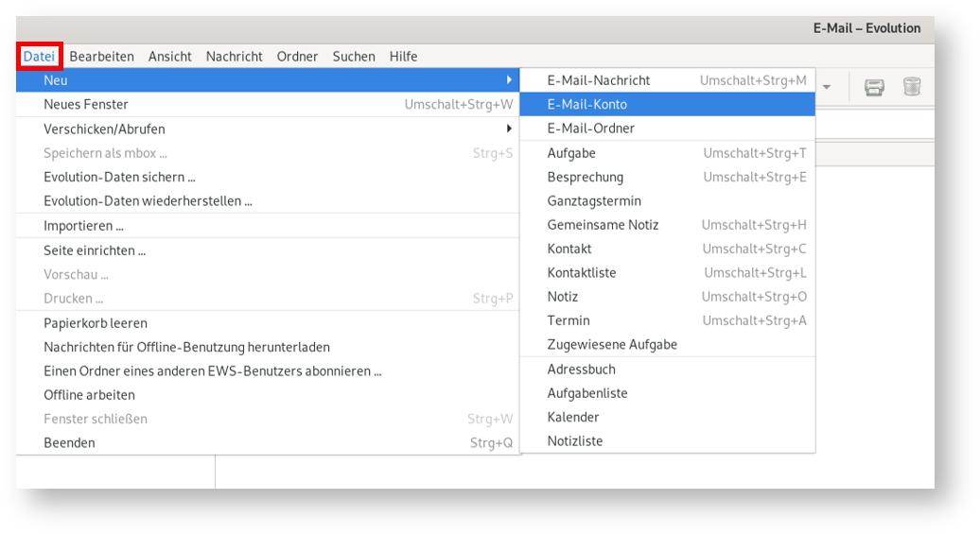Image resolution: width=980 pixels, height=534 pixels.
Task: Create a new Kalender from the submenu
Action: [572, 417]
